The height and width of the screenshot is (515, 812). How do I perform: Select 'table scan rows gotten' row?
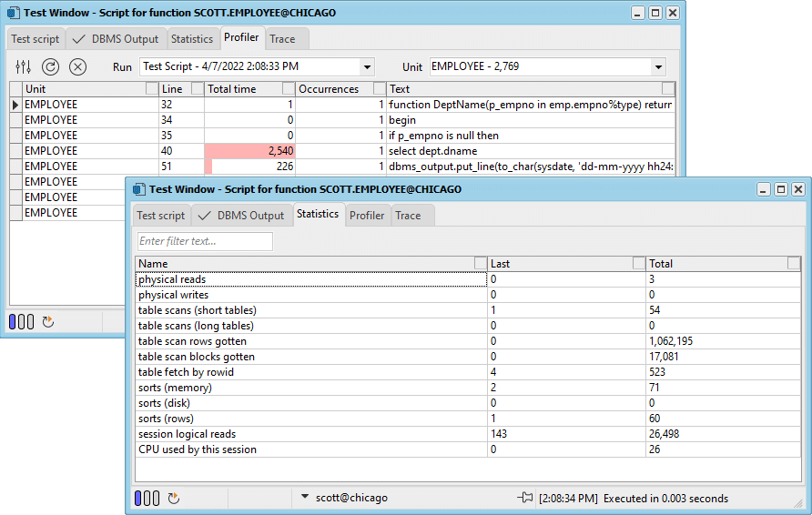(x=468, y=341)
